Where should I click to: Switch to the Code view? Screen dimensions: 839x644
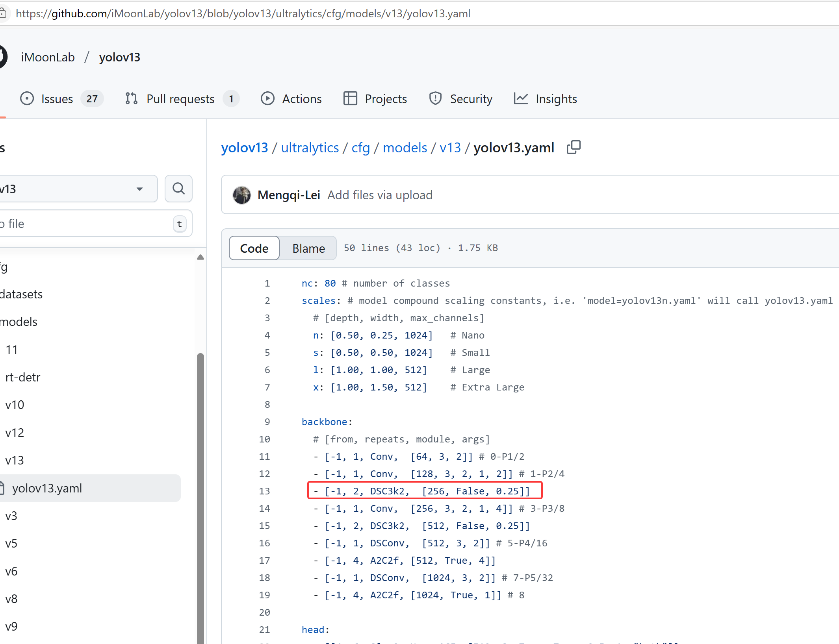pos(254,248)
